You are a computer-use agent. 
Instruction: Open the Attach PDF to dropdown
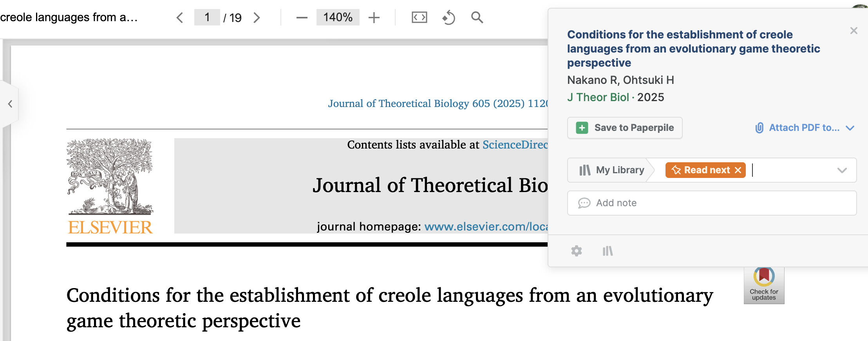805,128
